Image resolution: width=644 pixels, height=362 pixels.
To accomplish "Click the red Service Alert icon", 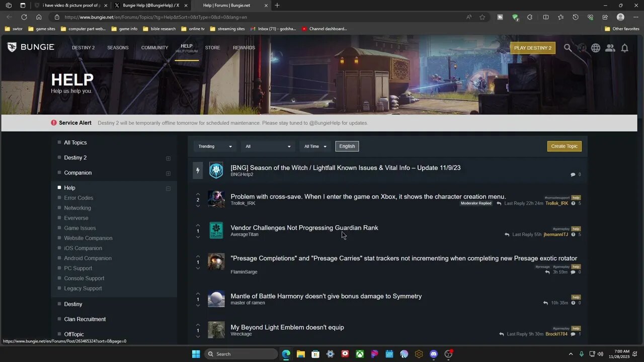I will tap(54, 123).
